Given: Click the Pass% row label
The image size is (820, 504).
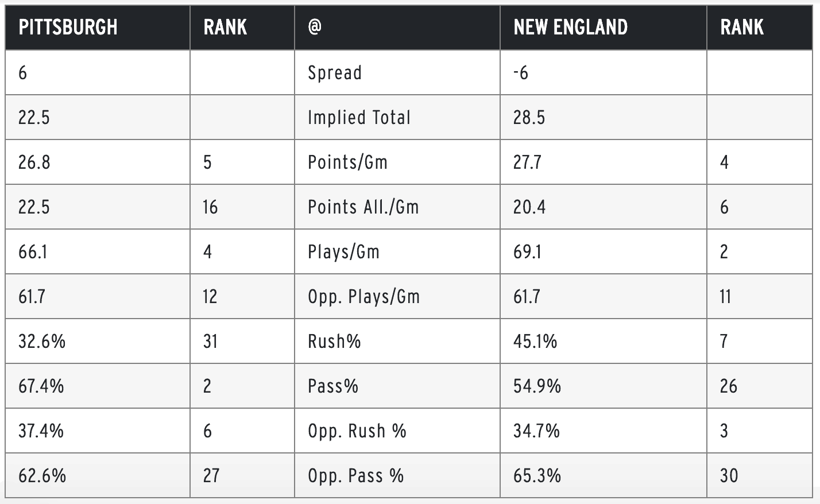Looking at the screenshot, I should click(333, 386).
